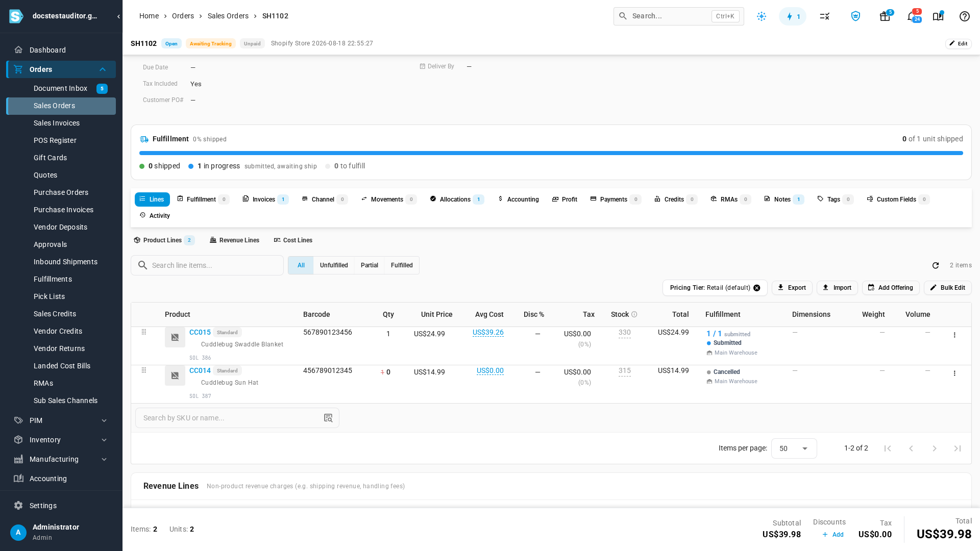Refresh the line items list

click(936, 265)
